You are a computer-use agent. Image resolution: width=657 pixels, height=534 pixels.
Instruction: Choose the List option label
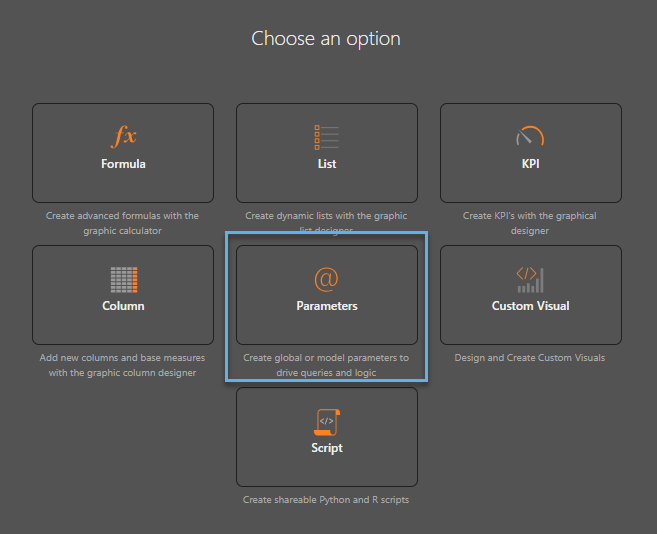pyautogui.click(x=327, y=164)
